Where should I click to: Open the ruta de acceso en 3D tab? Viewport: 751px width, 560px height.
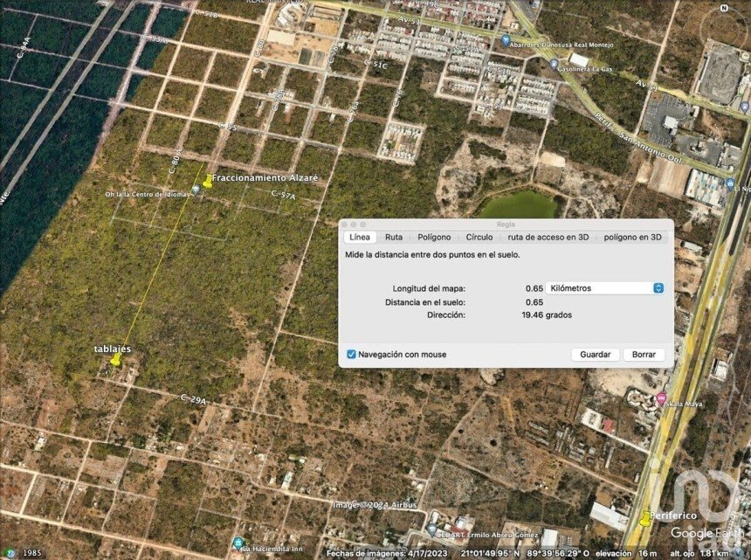pos(548,237)
